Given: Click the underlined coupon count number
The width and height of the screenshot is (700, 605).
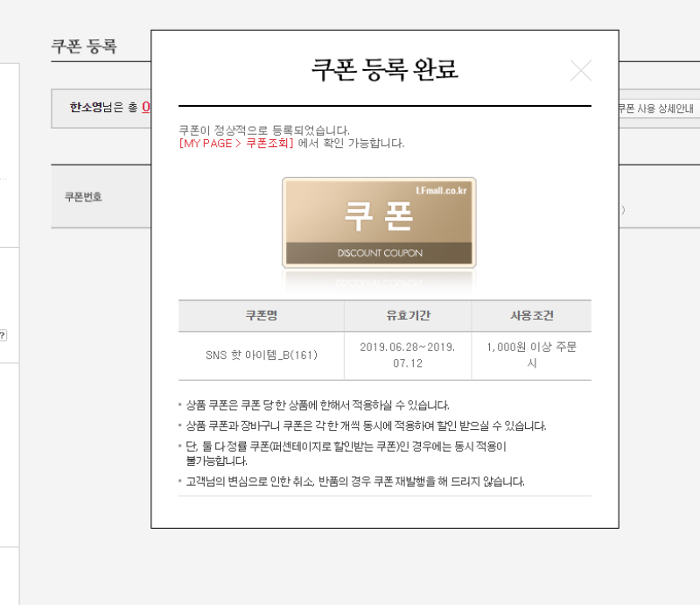Looking at the screenshot, I should pos(146,108).
